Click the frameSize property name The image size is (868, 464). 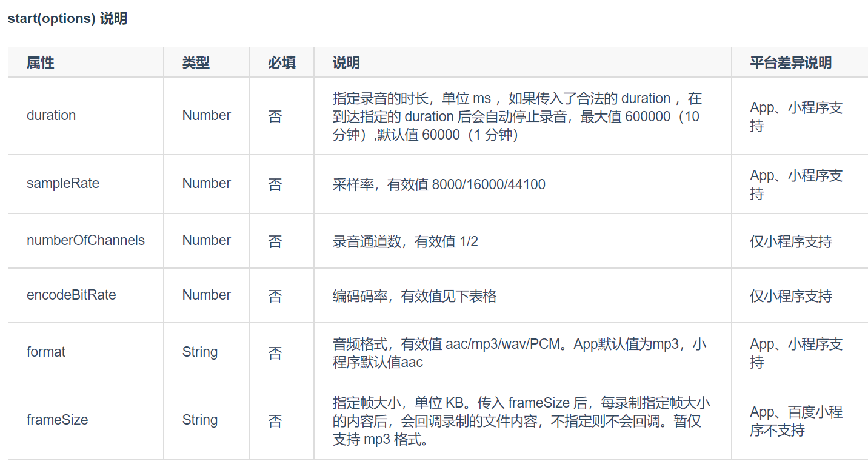tap(57, 420)
